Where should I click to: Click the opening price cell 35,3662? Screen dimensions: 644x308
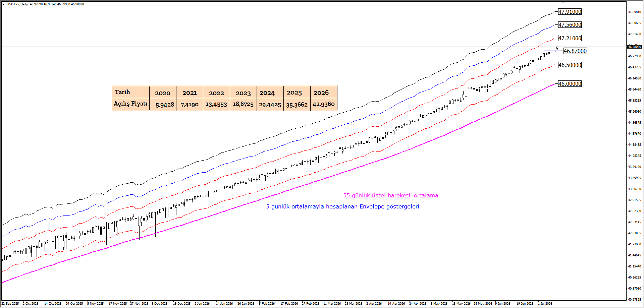click(297, 105)
